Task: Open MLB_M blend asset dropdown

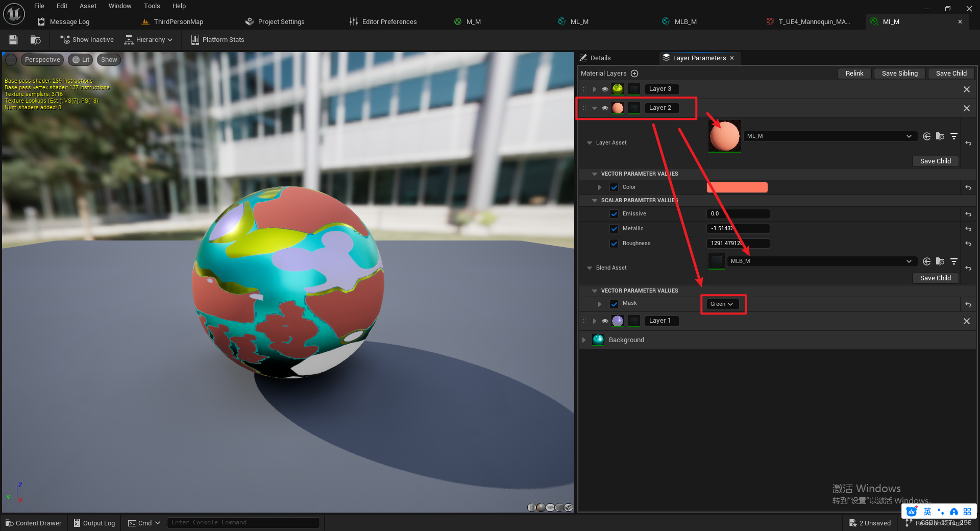Action: click(x=821, y=261)
